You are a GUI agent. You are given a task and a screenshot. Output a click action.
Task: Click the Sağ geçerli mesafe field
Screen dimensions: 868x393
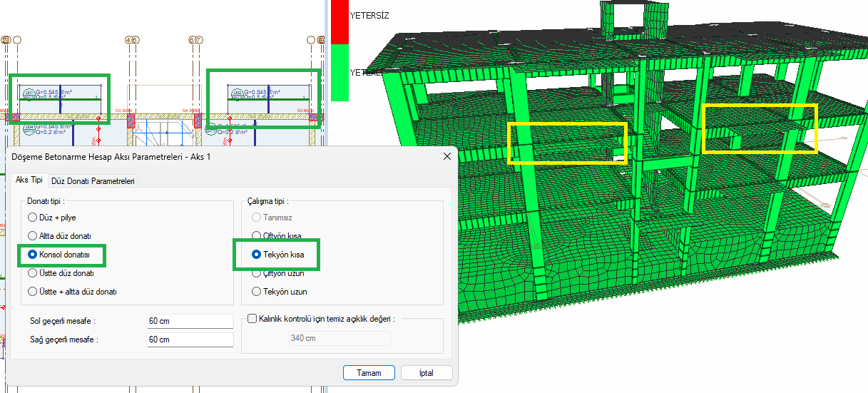(x=190, y=340)
